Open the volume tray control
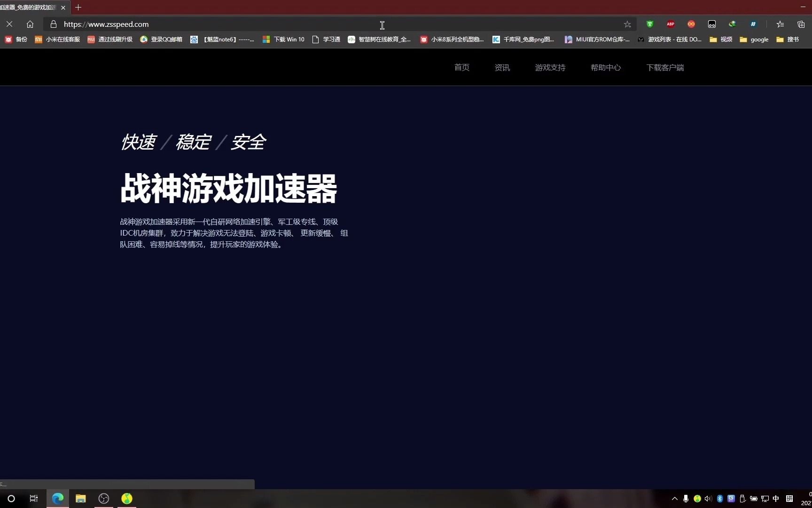This screenshot has height=508, width=812. 708,499
